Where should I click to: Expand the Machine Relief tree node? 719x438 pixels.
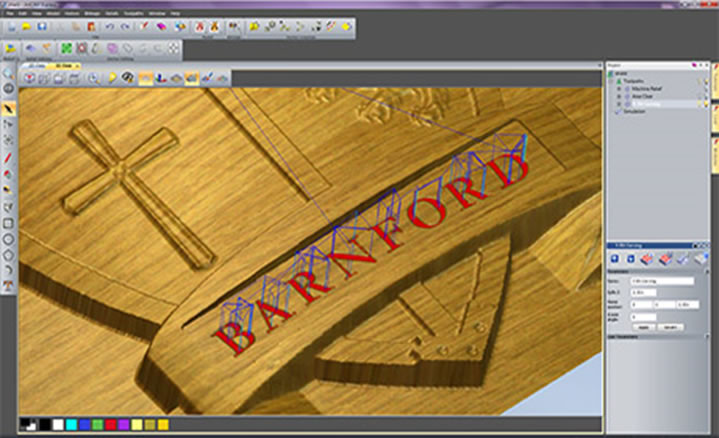coord(620,89)
